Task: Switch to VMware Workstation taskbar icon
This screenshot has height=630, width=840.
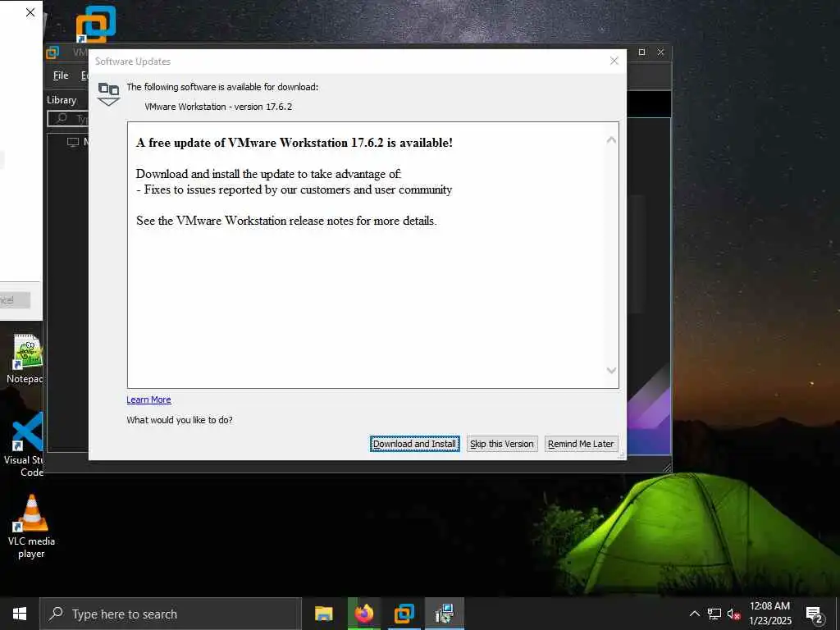Action: (x=404, y=614)
